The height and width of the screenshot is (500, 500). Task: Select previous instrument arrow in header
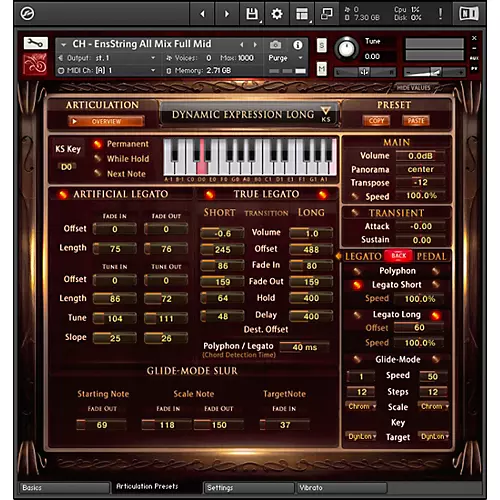242,44
